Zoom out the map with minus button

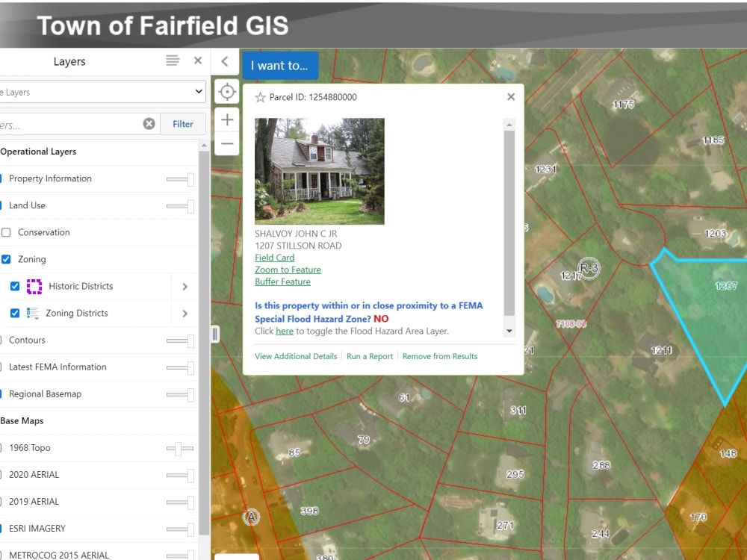pos(227,143)
